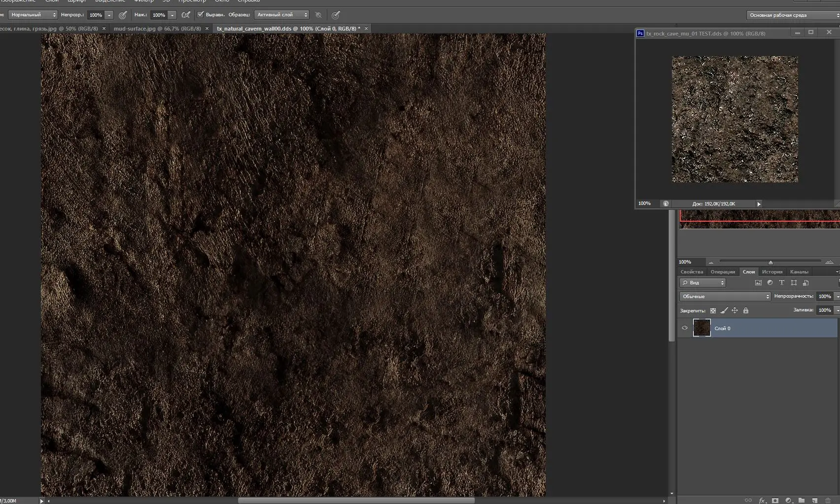Open the Непрозрачность layer opacity arrow
Viewport: 840px width, 504px height.
point(837,297)
